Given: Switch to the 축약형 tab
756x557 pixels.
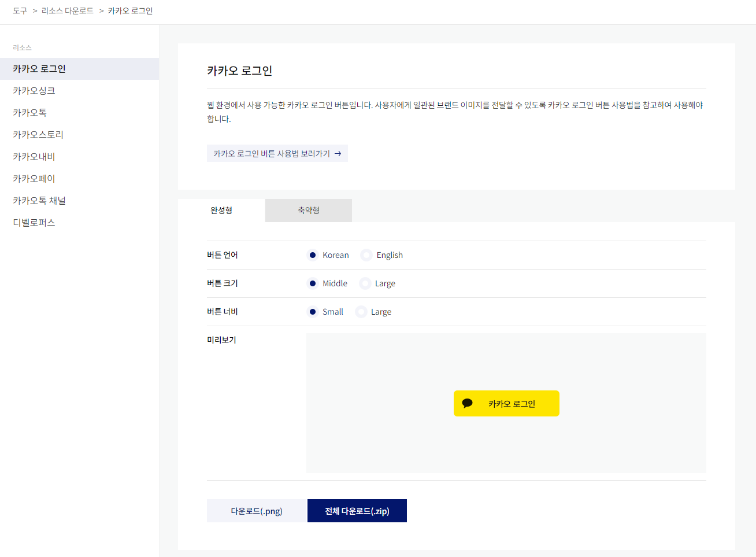Looking at the screenshot, I should tap(309, 211).
